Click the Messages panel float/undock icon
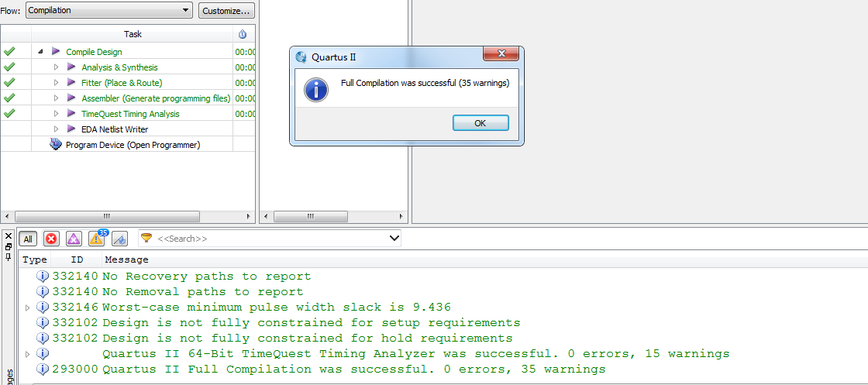 pos(9,246)
